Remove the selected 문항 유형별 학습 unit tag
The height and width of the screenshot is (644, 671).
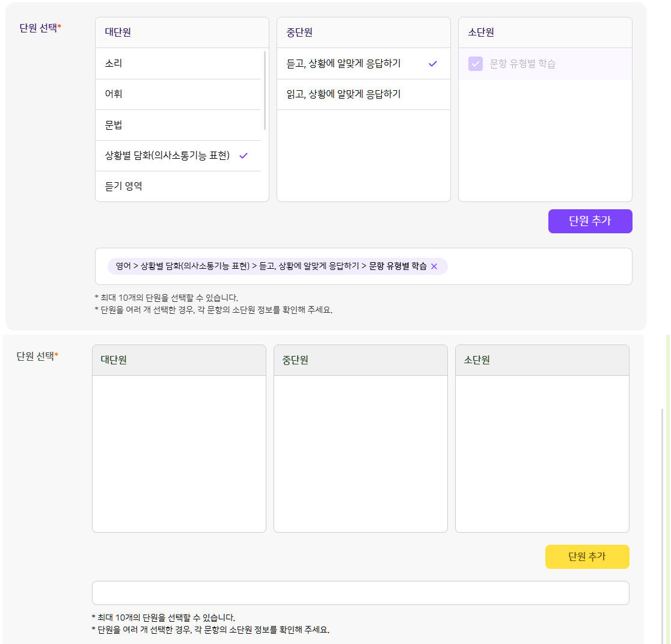click(x=434, y=266)
